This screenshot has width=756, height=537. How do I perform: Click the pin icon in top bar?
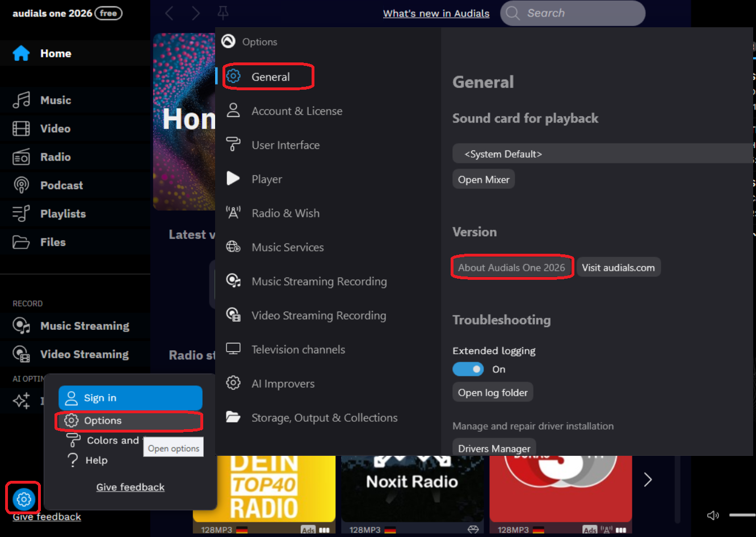point(223,13)
